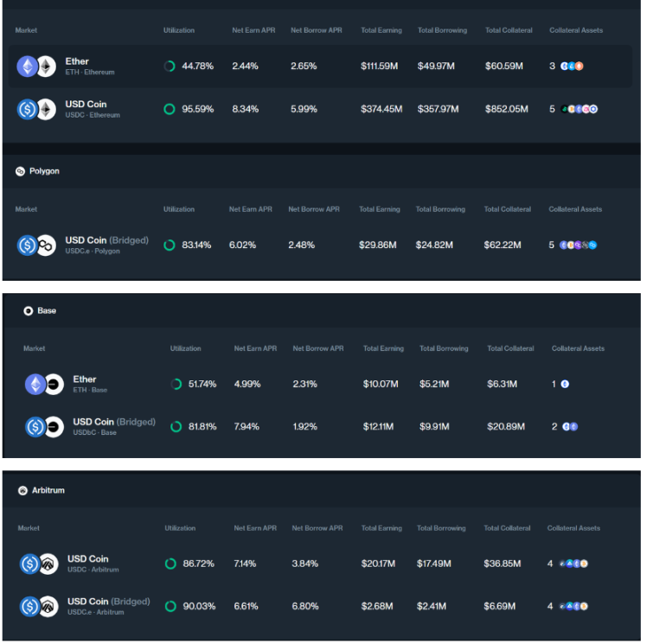Click the Polygon network icon in section header

click(x=20, y=171)
